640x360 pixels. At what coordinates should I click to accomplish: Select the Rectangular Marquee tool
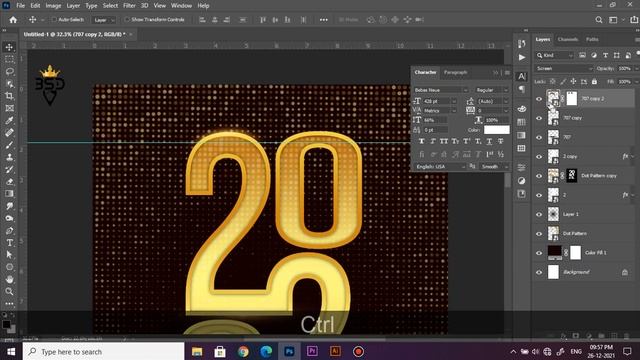coord(9,59)
